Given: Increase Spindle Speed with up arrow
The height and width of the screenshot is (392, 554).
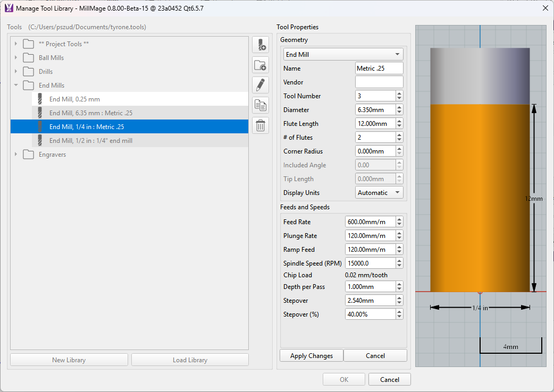Looking at the screenshot, I should tap(399, 260).
